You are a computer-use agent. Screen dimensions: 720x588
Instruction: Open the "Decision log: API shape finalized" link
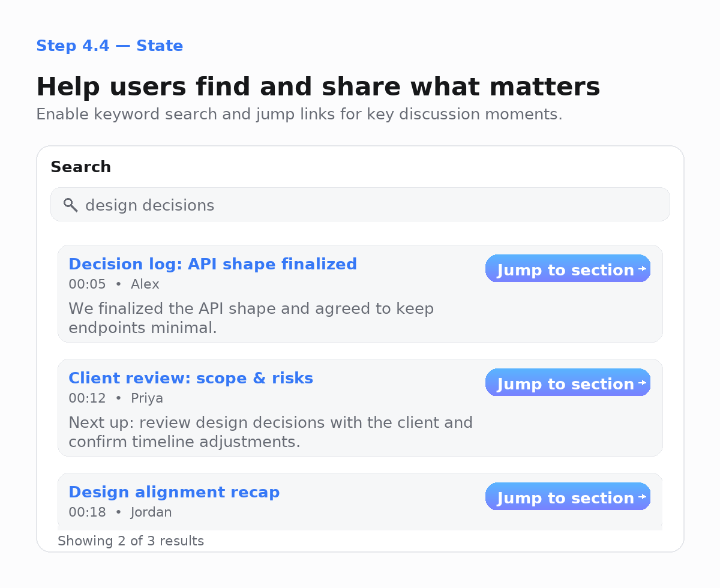(212, 264)
